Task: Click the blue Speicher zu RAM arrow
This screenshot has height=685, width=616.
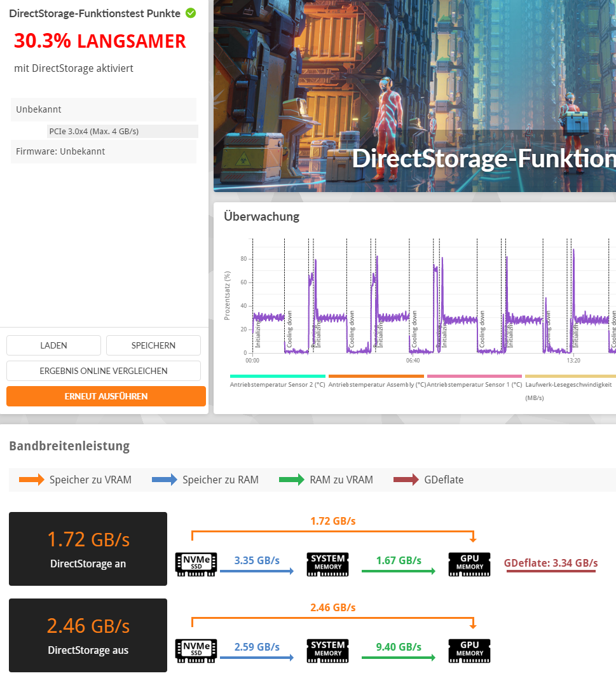Action: tap(164, 480)
